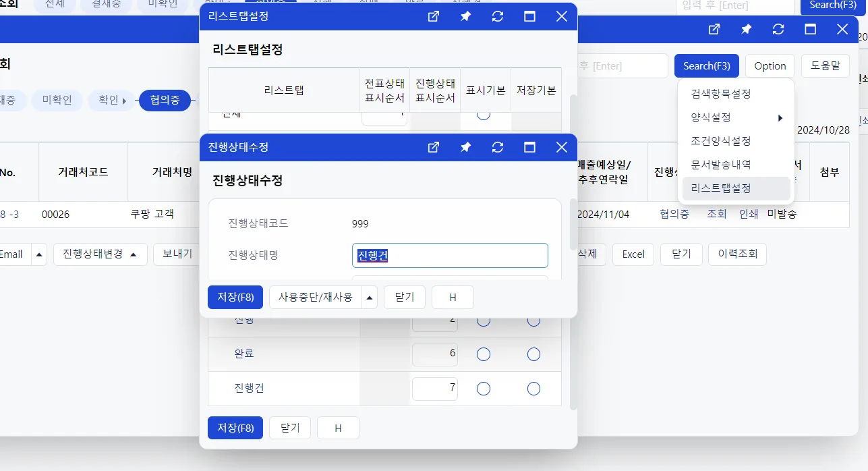Pin the 진행상태수정 popup window
Image resolution: width=868 pixels, height=471 pixels.
point(465,147)
